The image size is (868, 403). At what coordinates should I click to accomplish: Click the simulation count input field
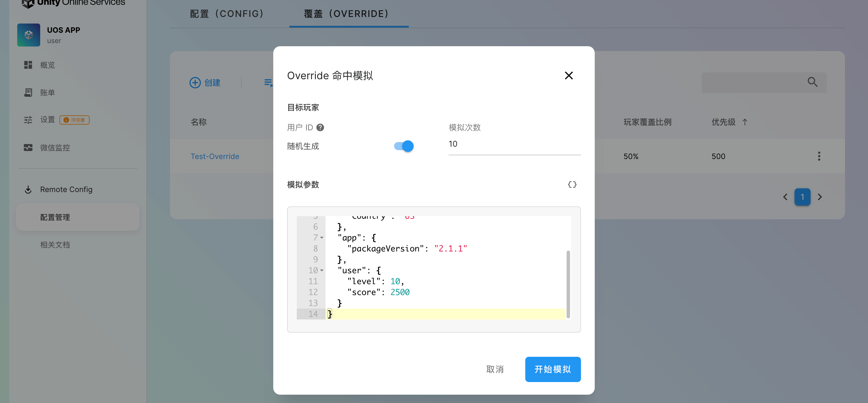point(514,144)
